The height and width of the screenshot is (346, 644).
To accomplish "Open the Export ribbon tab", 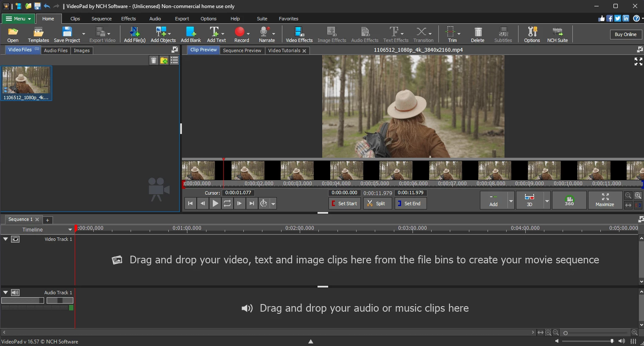I will (x=182, y=19).
